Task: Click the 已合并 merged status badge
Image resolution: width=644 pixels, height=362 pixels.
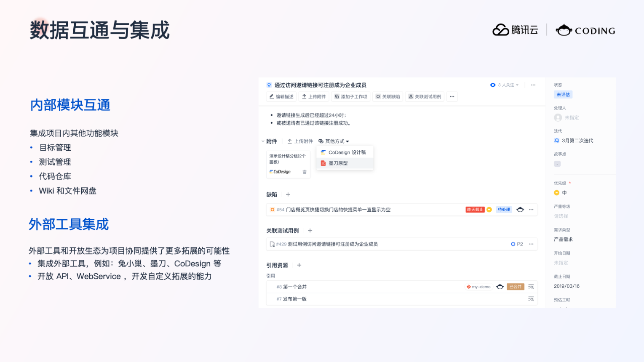Action: tap(516, 287)
